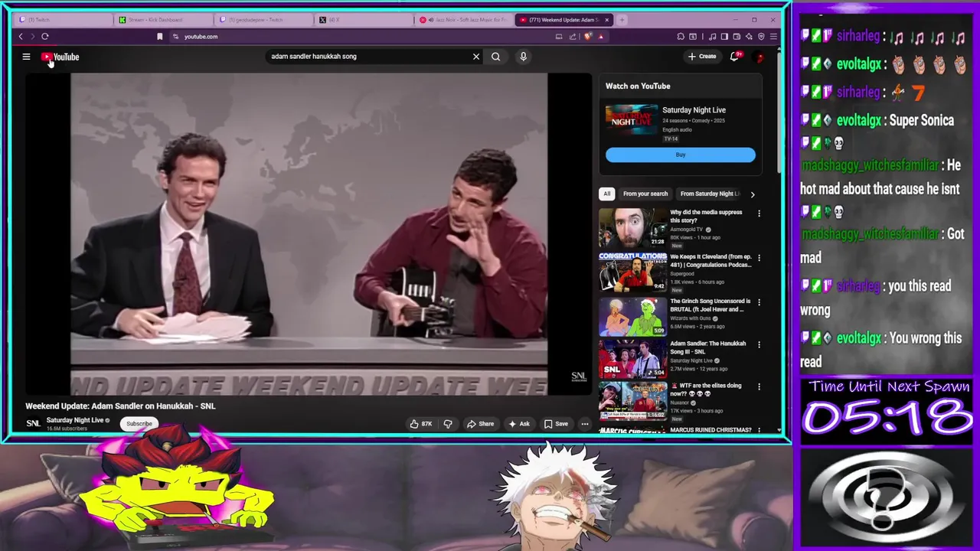The height and width of the screenshot is (551, 980).
Task: Open the Saturday Night Live show poster thumbnail
Action: point(631,121)
